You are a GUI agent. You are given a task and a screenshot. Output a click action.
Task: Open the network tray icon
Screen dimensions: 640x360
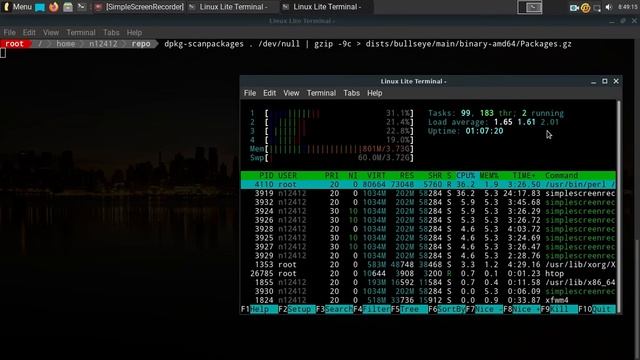click(597, 7)
